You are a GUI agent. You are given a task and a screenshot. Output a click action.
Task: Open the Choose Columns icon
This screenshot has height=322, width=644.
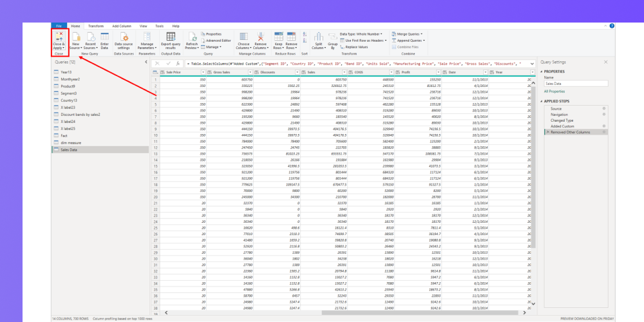click(243, 36)
